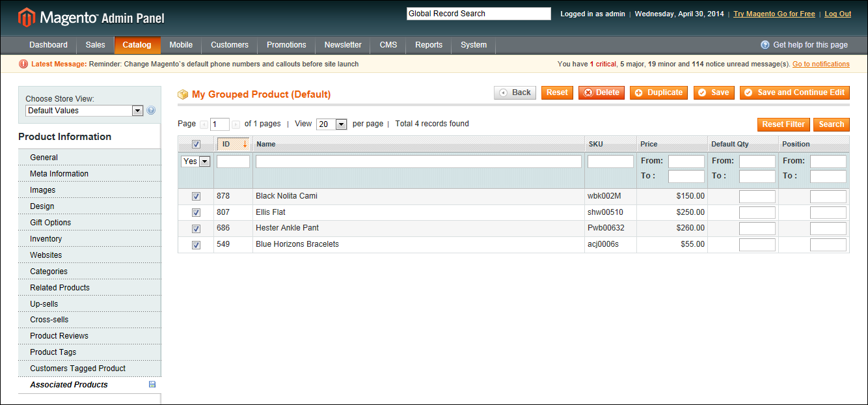This screenshot has height=405, width=868.
Task: Click the Price From filter field
Action: click(686, 161)
